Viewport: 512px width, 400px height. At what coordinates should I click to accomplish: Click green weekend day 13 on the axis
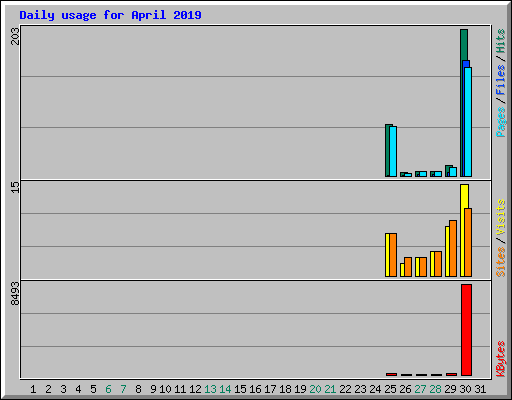(210, 389)
